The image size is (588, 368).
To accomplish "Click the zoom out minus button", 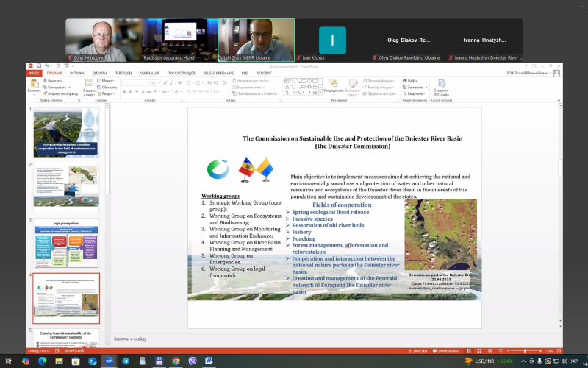I will pos(508,351).
